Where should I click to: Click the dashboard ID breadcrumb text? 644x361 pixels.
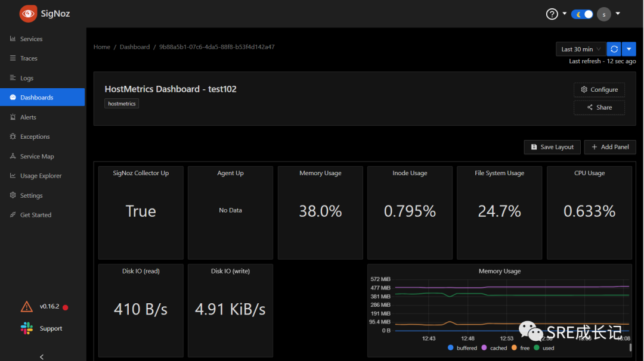coord(217,47)
